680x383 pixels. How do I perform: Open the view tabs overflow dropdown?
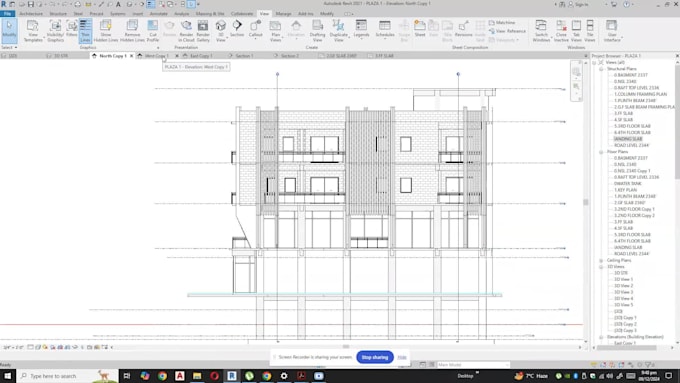pos(585,56)
